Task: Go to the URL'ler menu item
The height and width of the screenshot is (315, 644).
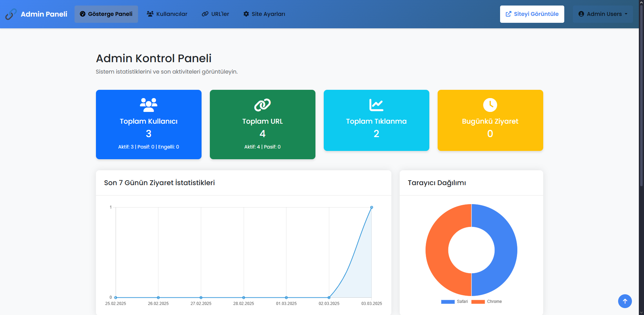Action: tap(216, 14)
